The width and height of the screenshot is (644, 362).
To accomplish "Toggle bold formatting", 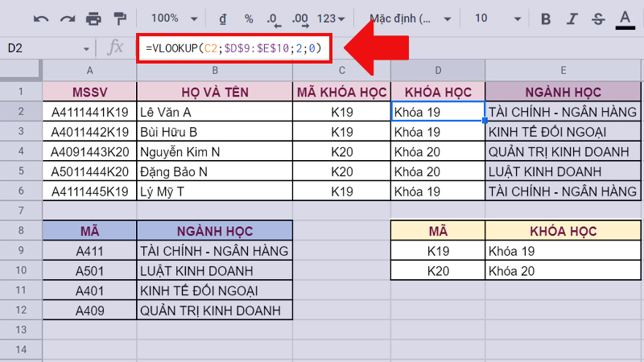I will [547, 18].
